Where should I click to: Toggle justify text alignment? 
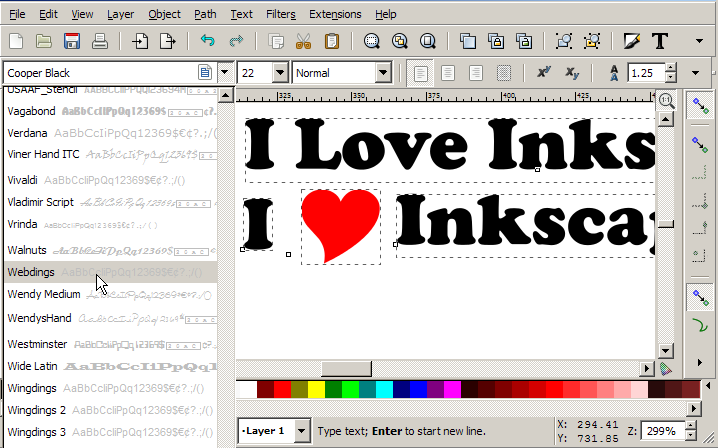pyautogui.click(x=504, y=73)
